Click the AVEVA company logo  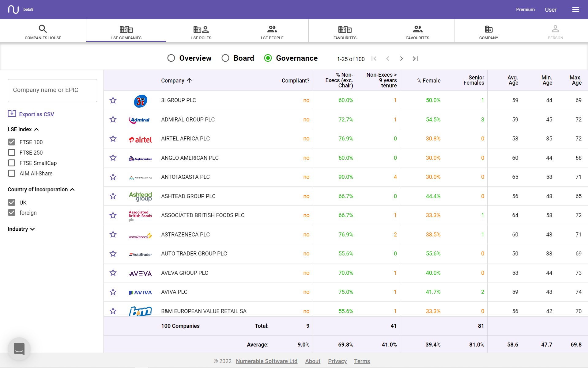[140, 274]
